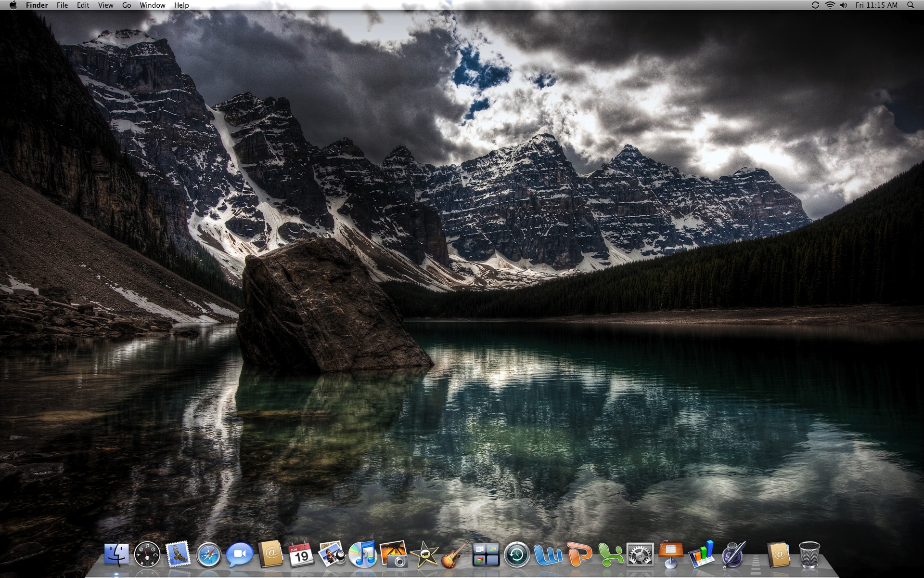Open Address Book stack beside Trash
The image size is (924, 578).
point(779,554)
